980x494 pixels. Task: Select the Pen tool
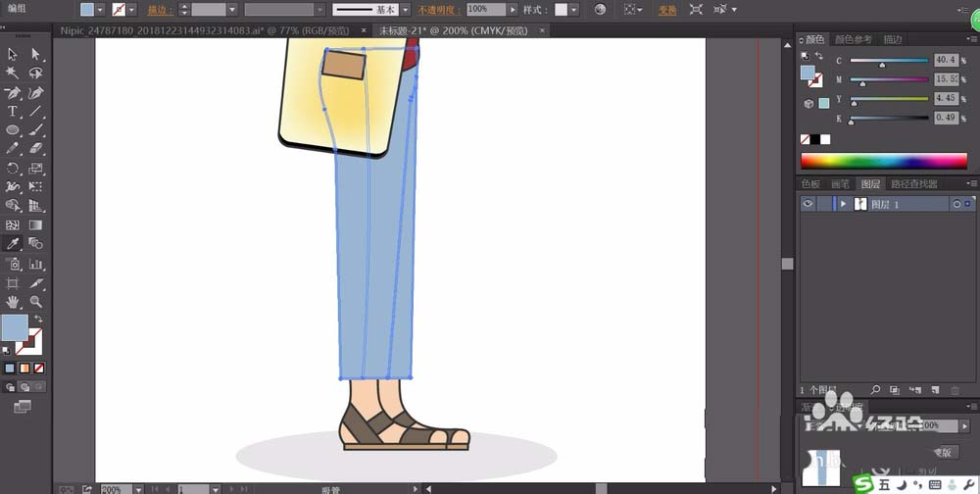[12, 92]
